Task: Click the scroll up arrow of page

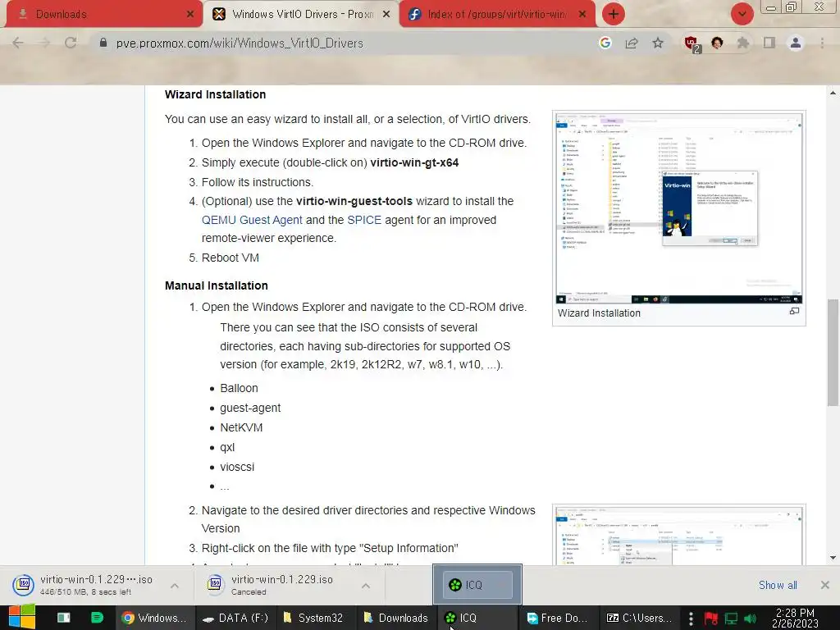Action: [x=833, y=94]
